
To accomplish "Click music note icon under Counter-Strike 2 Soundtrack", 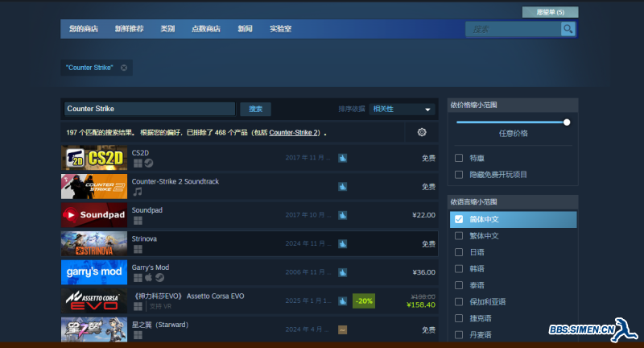I will tap(138, 192).
